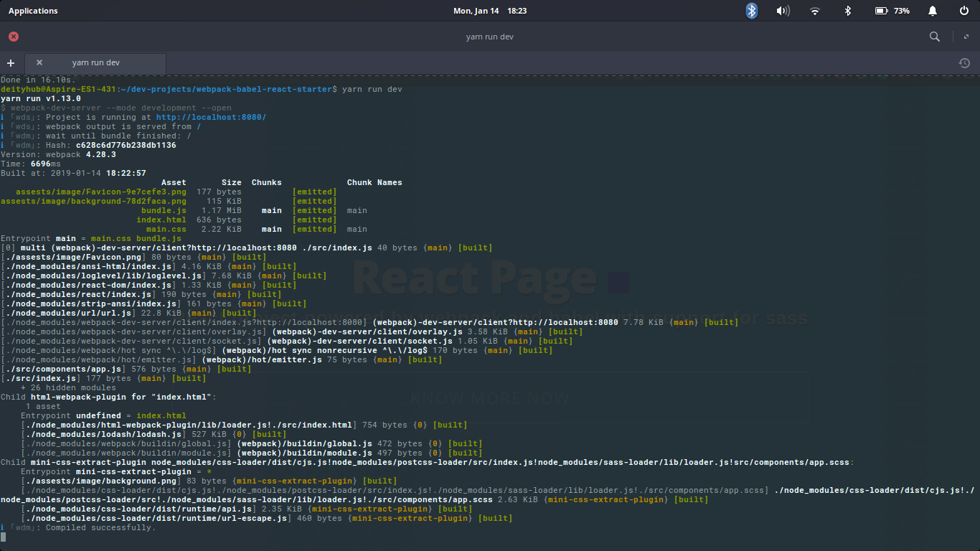Viewport: 980px width, 551px height.
Task: Open the volume speaker indicator
Action: (x=783, y=11)
